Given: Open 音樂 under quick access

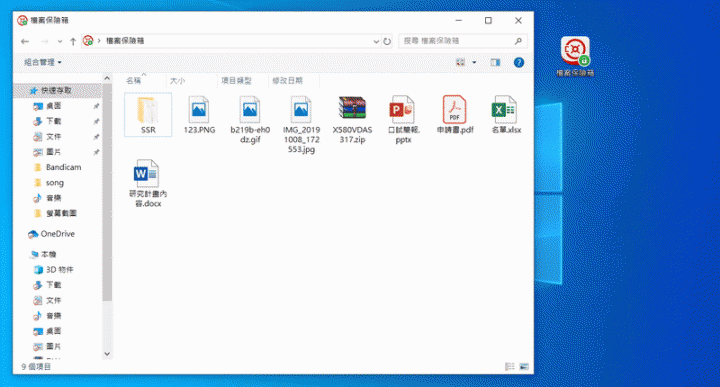Looking at the screenshot, I should (x=53, y=198).
